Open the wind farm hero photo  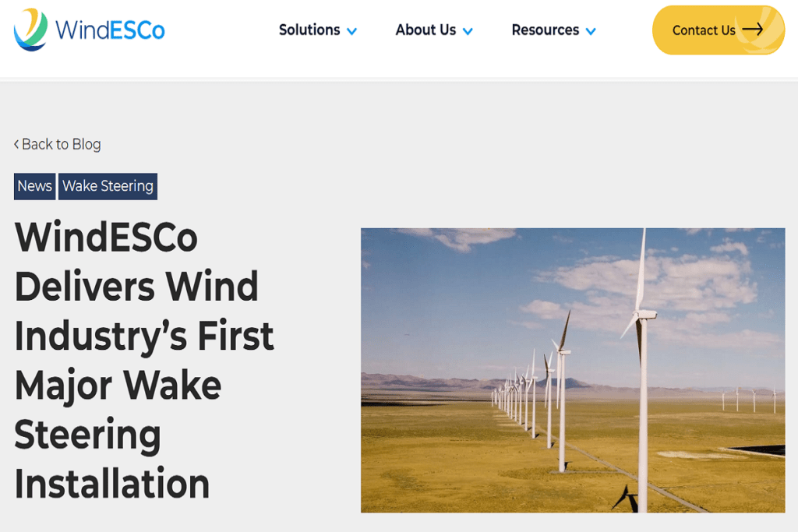tap(573, 370)
